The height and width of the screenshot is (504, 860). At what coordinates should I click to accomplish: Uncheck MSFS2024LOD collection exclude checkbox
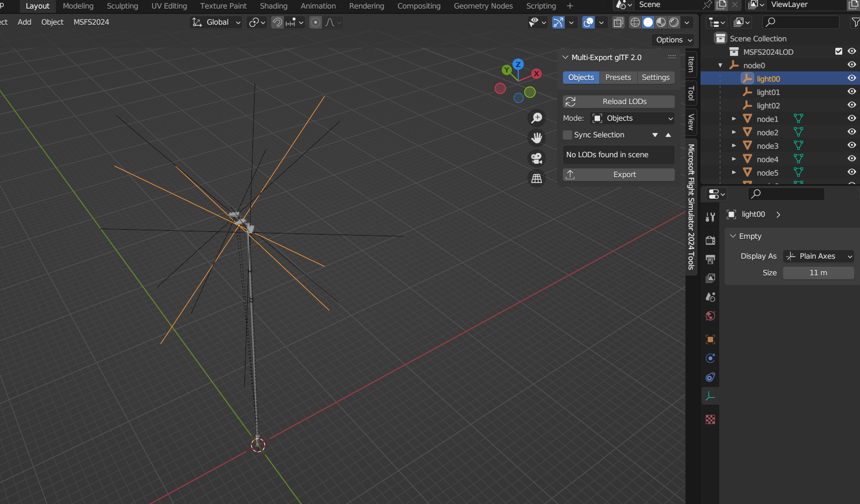click(x=839, y=52)
